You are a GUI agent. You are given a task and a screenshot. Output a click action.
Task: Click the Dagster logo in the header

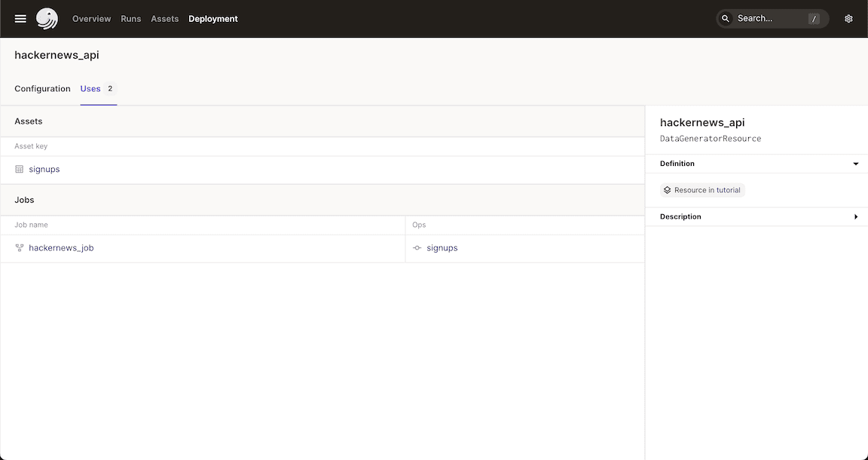pyautogui.click(x=47, y=18)
